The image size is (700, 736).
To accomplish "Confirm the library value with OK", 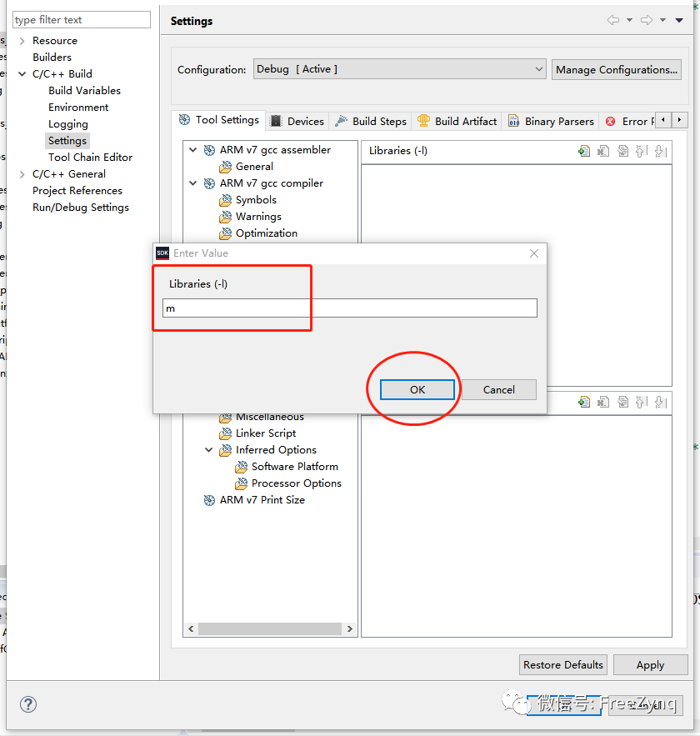I will [417, 389].
